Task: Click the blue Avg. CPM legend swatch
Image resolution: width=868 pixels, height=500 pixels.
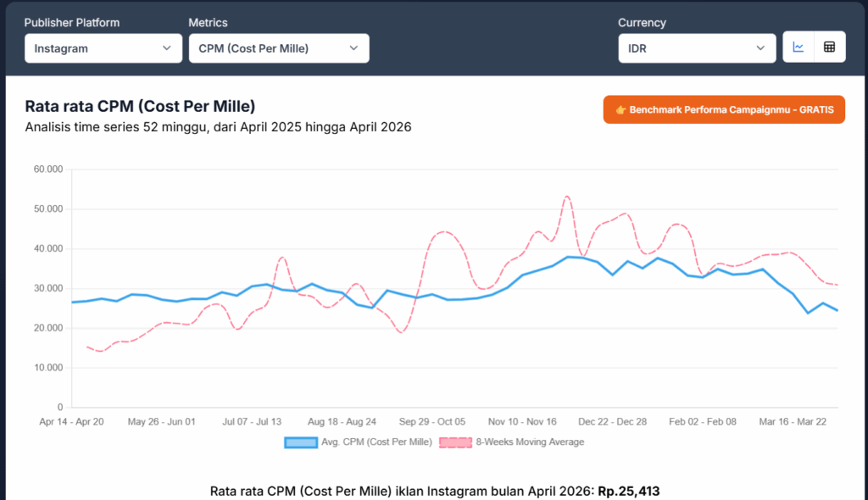Action: coord(300,442)
